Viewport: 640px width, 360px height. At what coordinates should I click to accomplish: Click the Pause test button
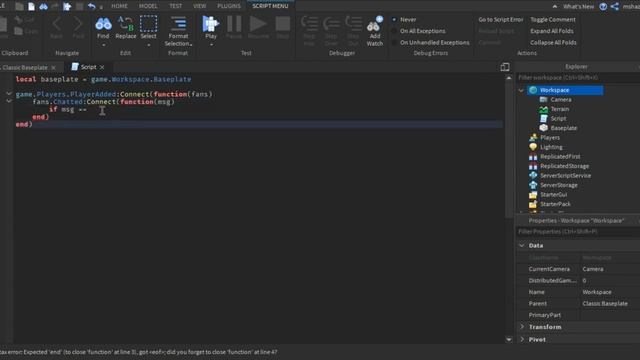coord(234,28)
